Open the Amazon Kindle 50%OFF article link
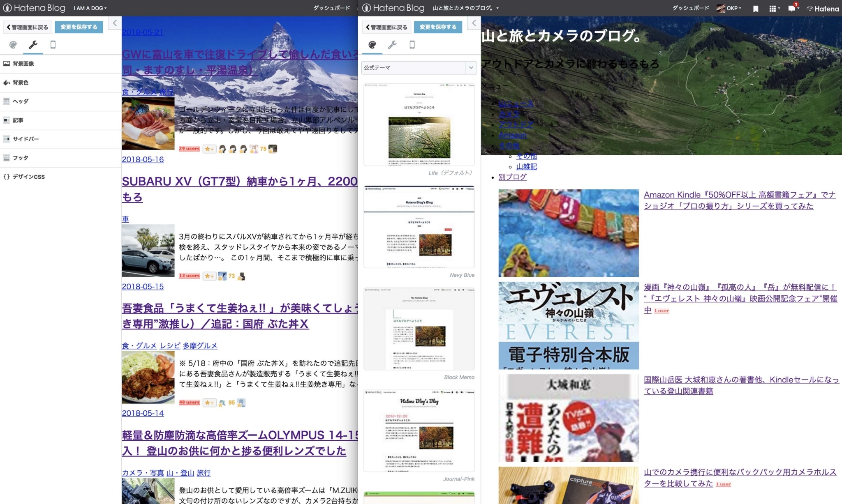 tap(740, 200)
